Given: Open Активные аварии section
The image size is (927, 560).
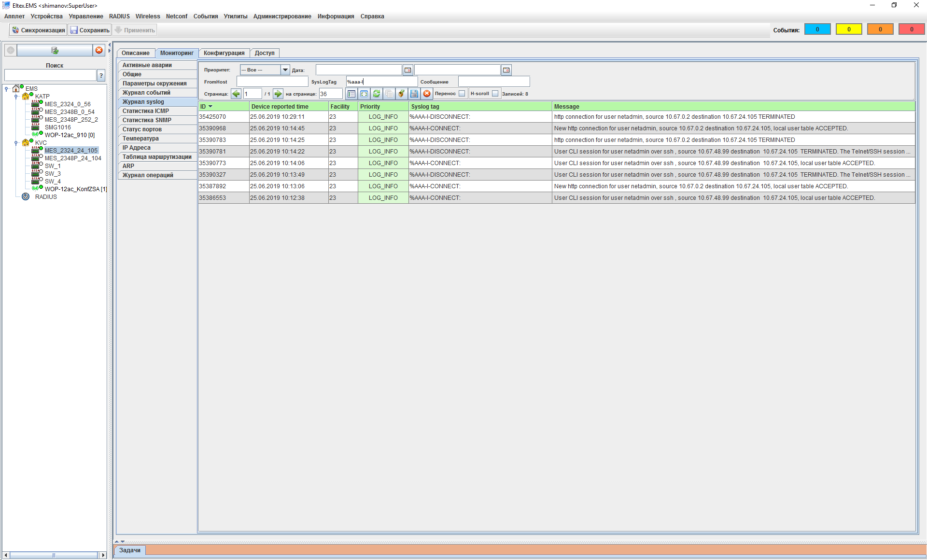Looking at the screenshot, I should pyautogui.click(x=157, y=65).
